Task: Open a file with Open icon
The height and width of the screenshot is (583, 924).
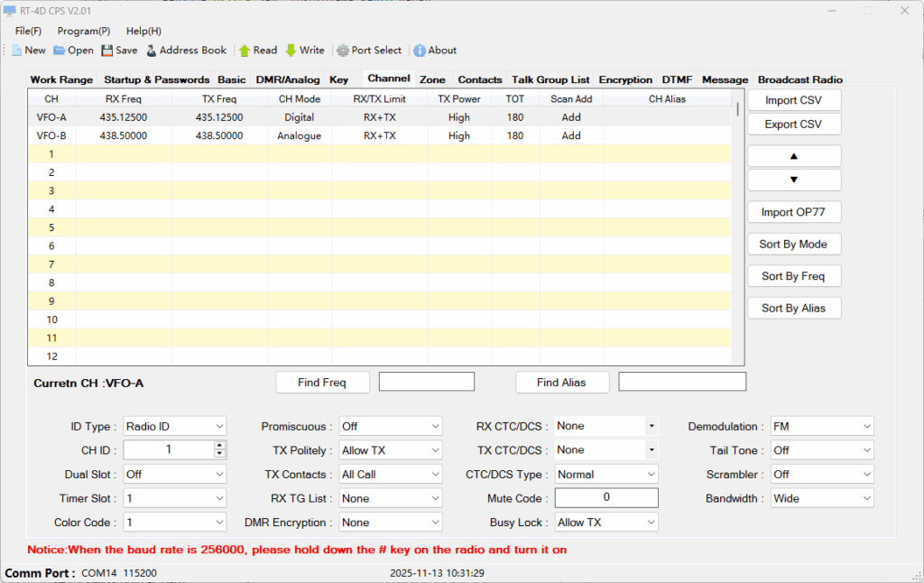Action: coord(60,51)
